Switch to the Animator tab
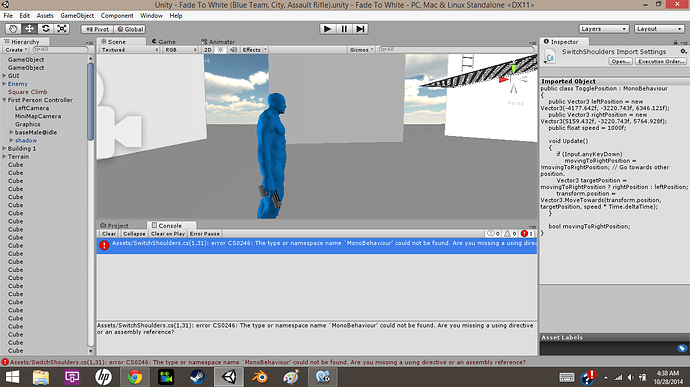 [218, 41]
